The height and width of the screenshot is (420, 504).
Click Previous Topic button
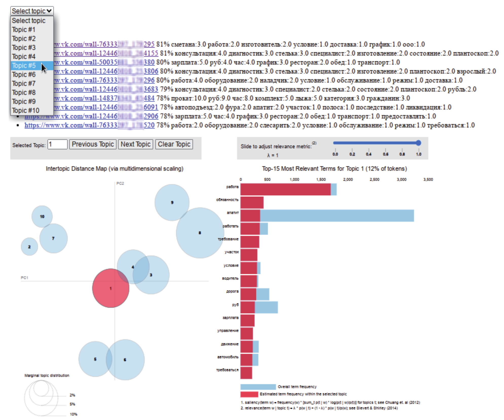[92, 144]
